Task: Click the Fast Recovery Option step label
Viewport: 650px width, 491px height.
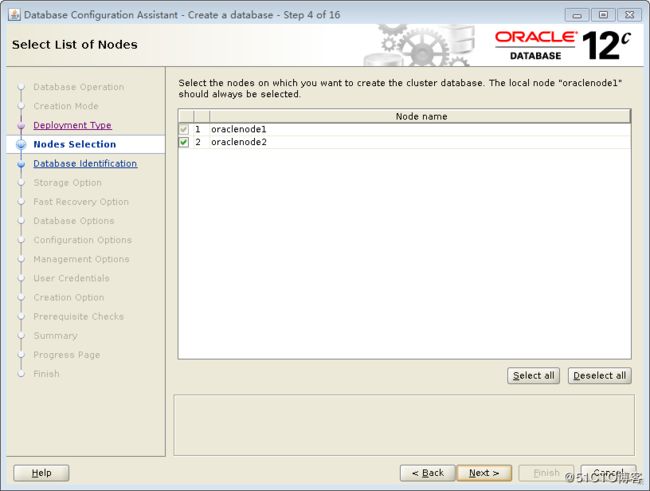Action: coord(81,202)
